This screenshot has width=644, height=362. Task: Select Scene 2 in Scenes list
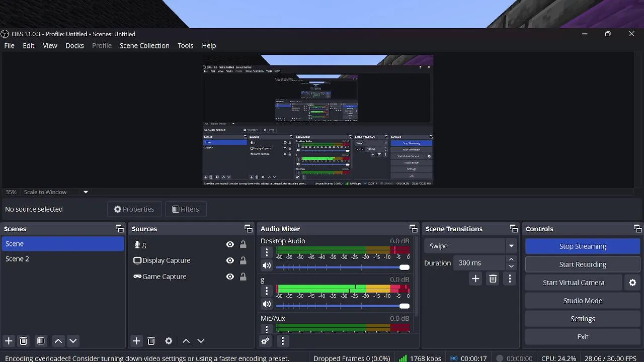click(62, 259)
